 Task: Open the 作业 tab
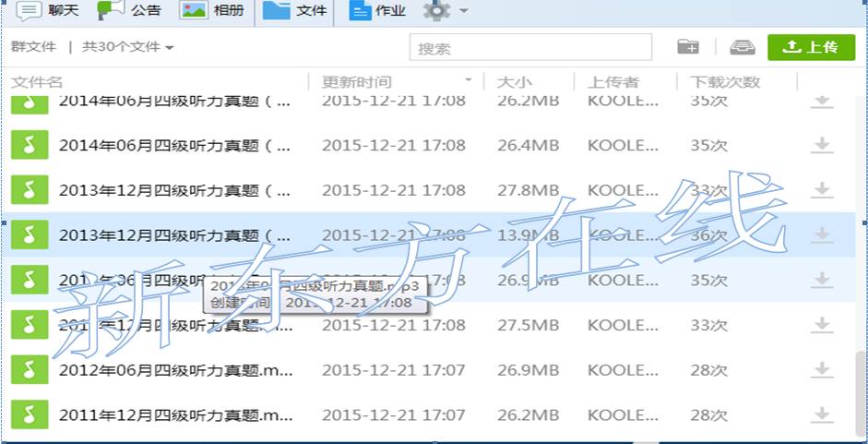pyautogui.click(x=377, y=10)
